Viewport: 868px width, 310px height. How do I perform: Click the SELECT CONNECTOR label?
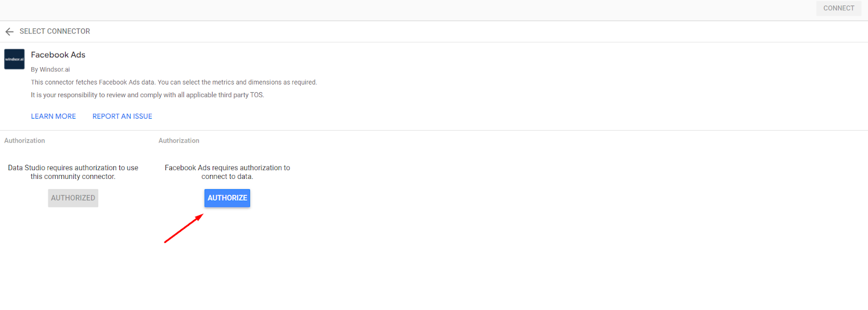55,31
